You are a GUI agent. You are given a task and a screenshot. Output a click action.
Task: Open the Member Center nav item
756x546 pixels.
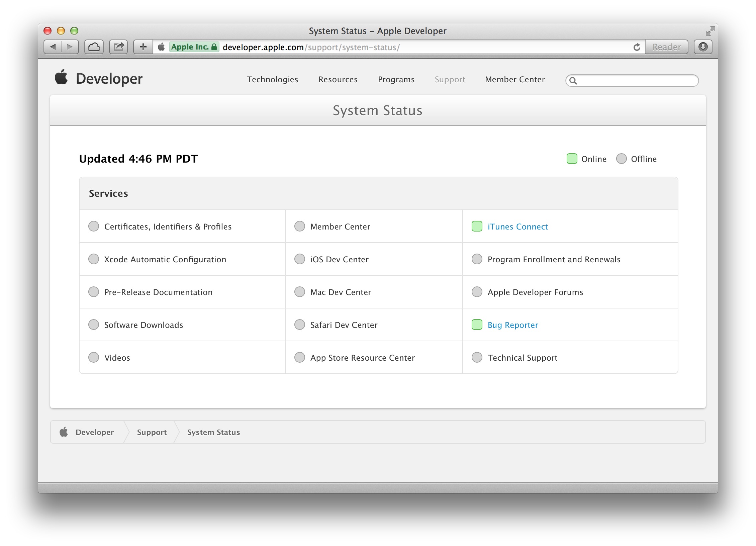tap(515, 80)
